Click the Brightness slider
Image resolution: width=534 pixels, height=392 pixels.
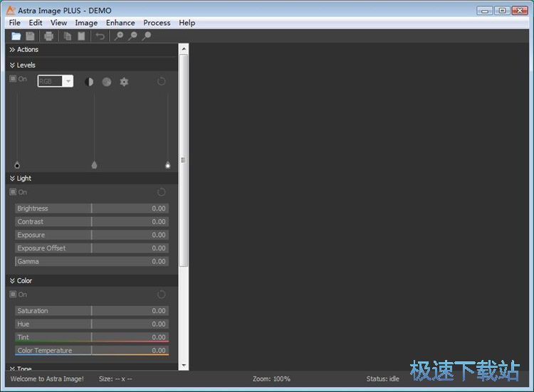point(92,208)
